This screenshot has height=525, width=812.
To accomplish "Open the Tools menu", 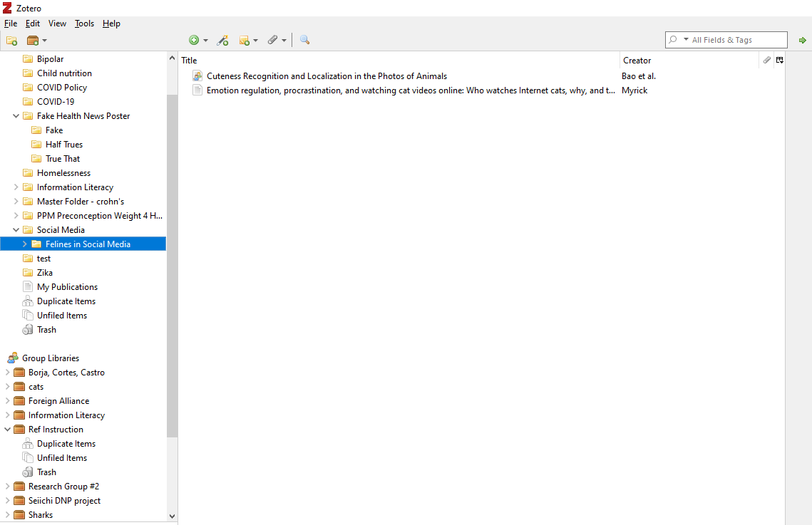I will 84,24.
